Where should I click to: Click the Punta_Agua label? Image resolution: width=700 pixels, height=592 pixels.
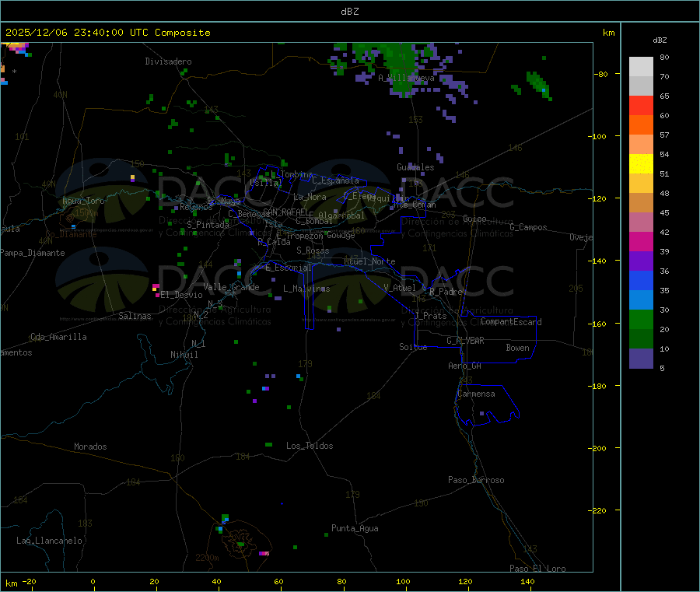[x=355, y=528]
